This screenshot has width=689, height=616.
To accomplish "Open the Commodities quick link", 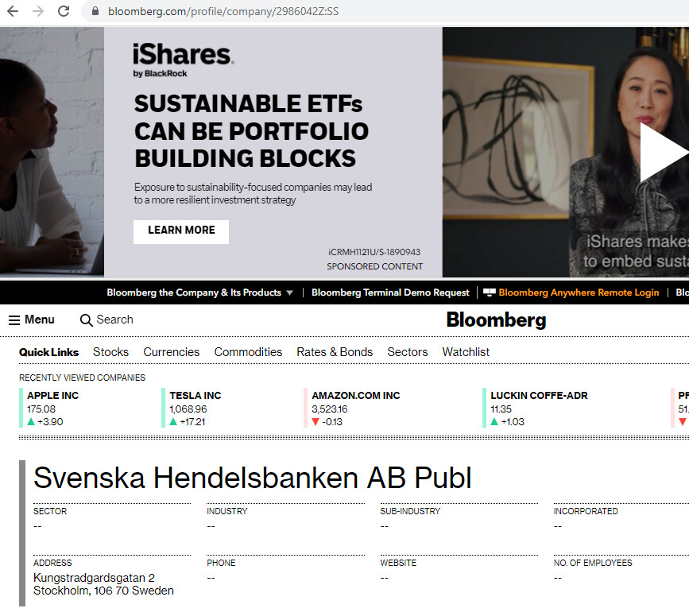I will click(248, 352).
